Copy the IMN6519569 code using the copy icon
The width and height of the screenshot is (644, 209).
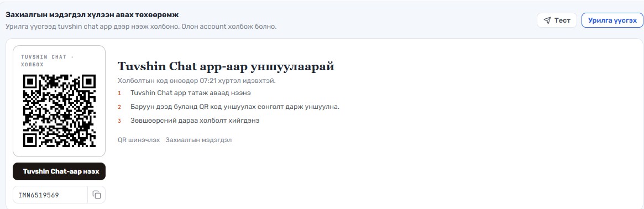[97, 195]
